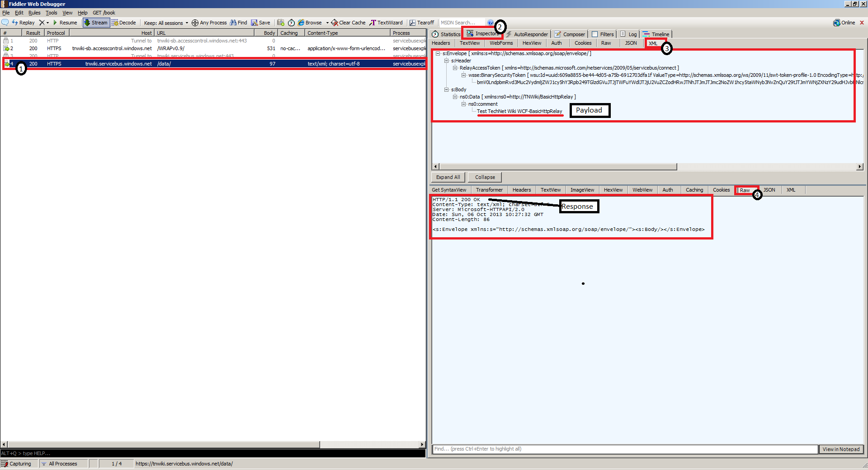The image size is (868, 470).
Task: Focus the MSDN Search field
Action: tap(462, 23)
